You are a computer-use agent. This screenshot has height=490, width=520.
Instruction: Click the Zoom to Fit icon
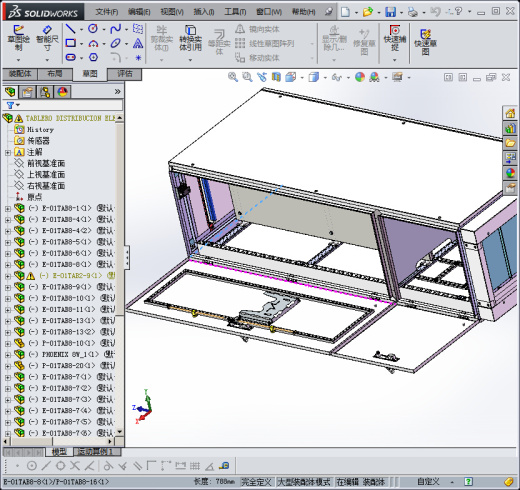233,77
